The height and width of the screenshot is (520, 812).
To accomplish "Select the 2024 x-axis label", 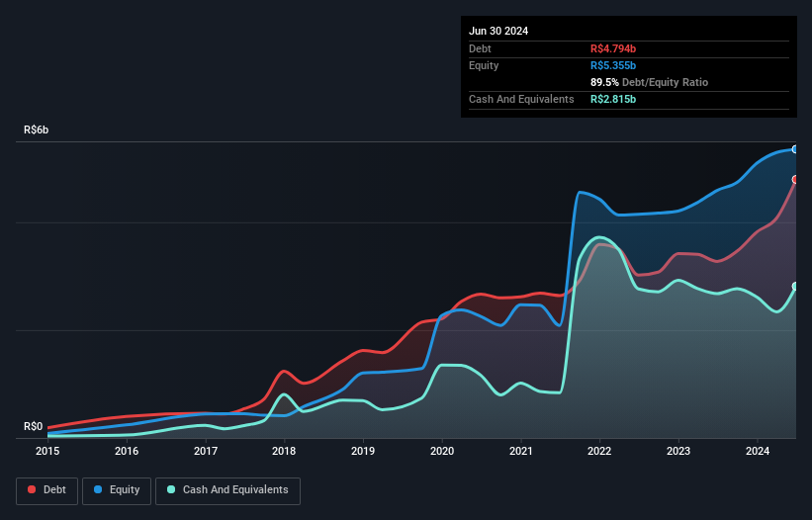I will click(758, 451).
